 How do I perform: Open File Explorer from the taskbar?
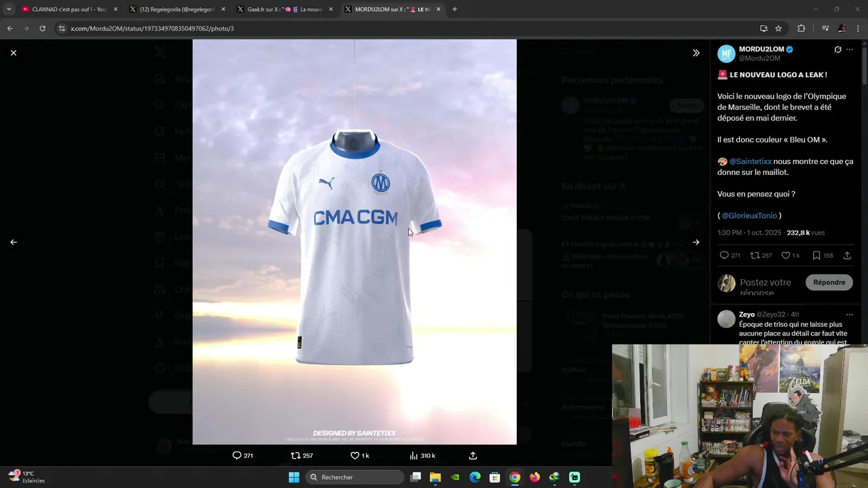click(x=435, y=477)
